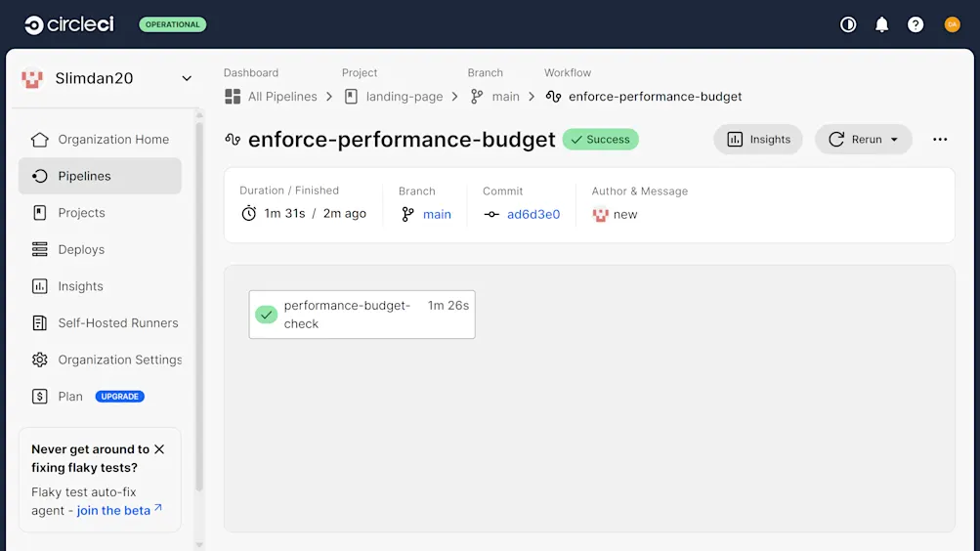Click the sidebar scroll-down arrow
This screenshot has height=551, width=980.
(x=199, y=545)
